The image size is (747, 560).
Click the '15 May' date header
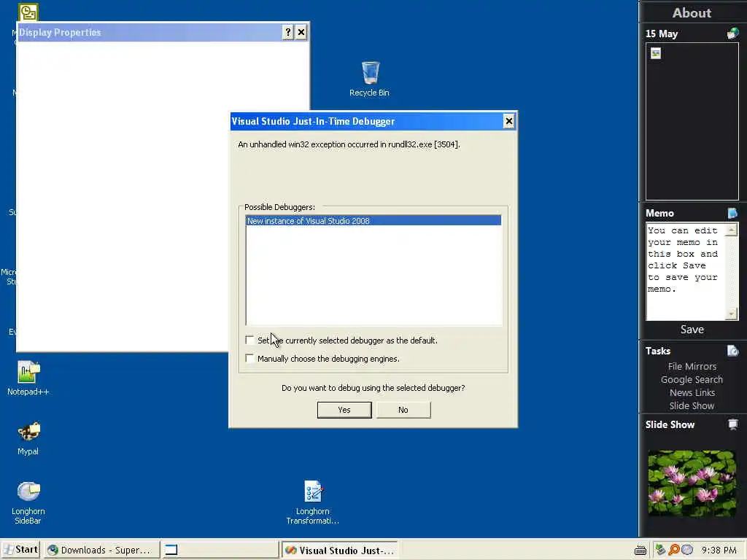pyautogui.click(x=661, y=34)
